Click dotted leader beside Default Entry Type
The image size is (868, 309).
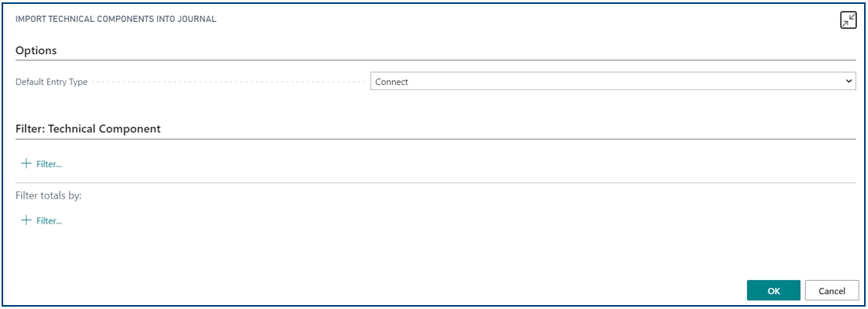pos(228,82)
